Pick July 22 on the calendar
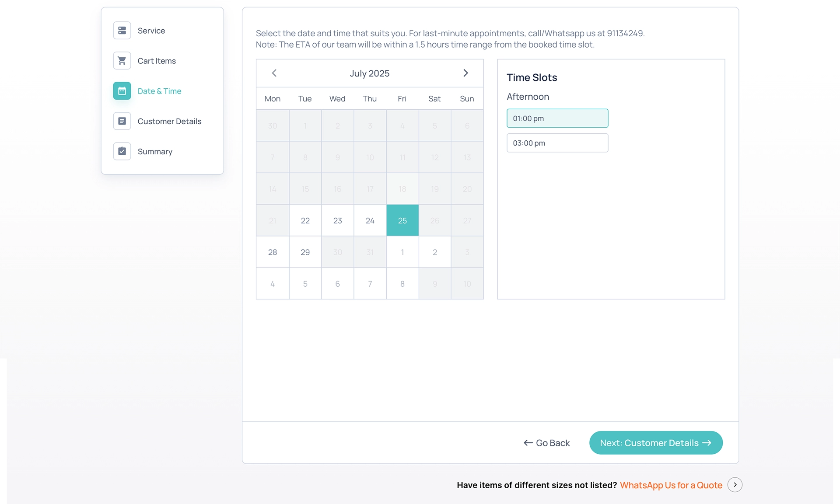Viewport: 840px width, 504px height. pos(305,221)
